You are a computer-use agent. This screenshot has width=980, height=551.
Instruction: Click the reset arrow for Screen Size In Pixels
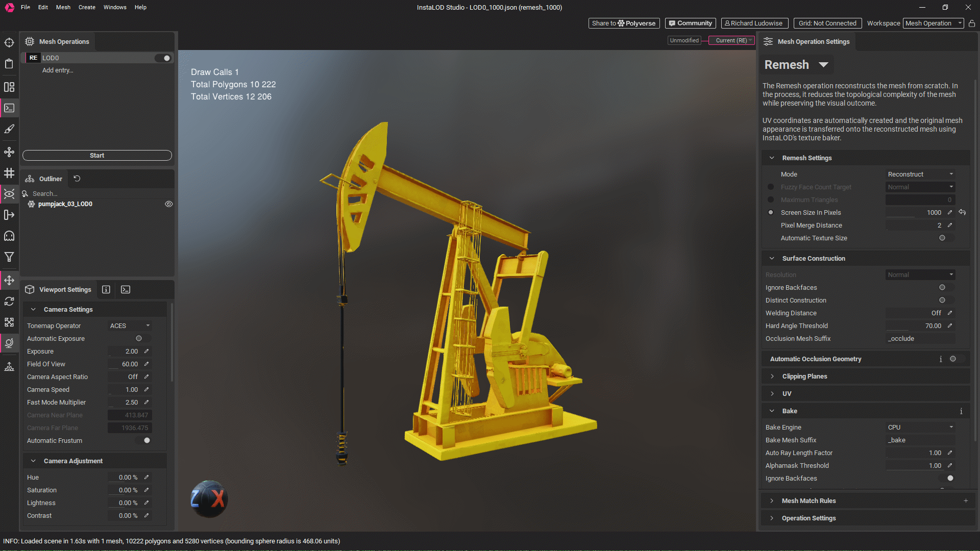(962, 212)
